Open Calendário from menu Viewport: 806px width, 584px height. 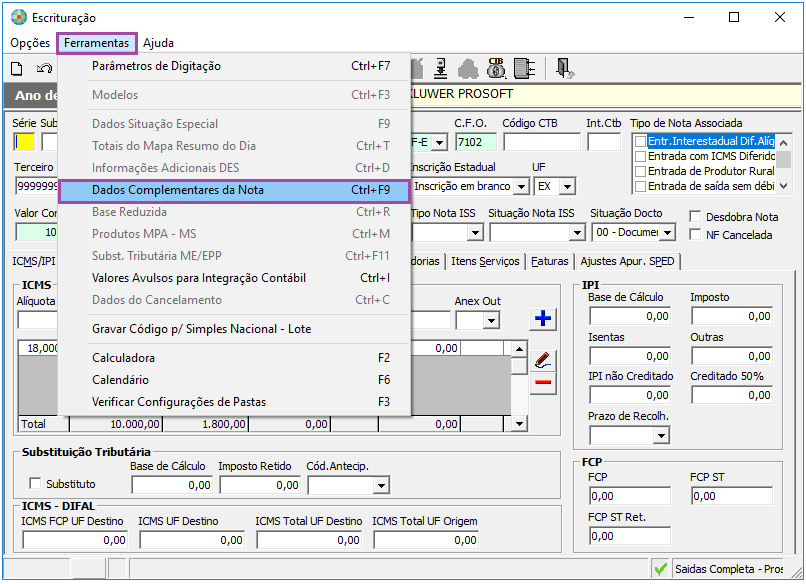pyautogui.click(x=234, y=380)
